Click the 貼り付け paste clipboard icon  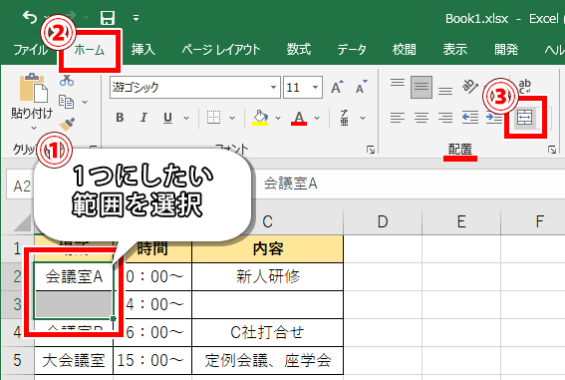[x=33, y=88]
